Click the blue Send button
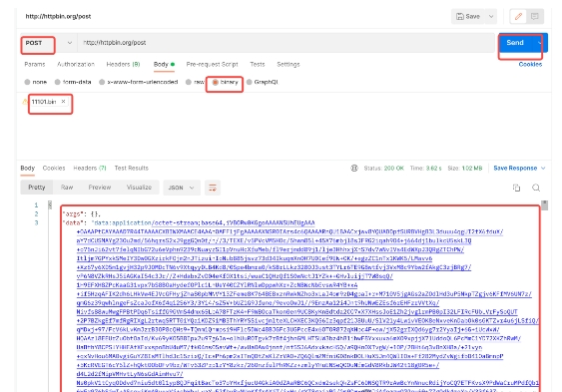 [515, 43]
